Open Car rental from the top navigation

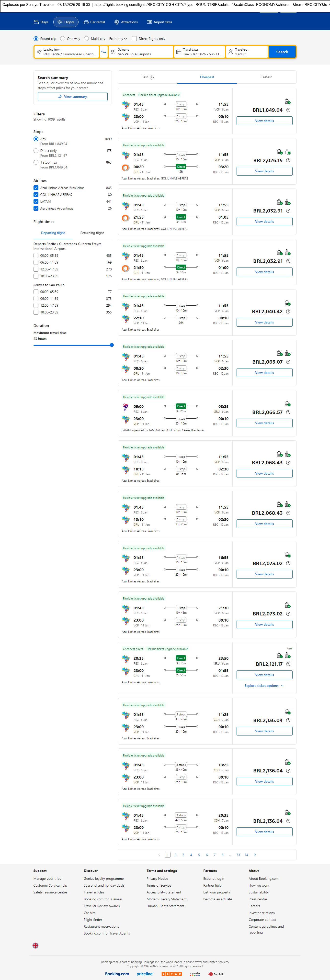(94, 22)
